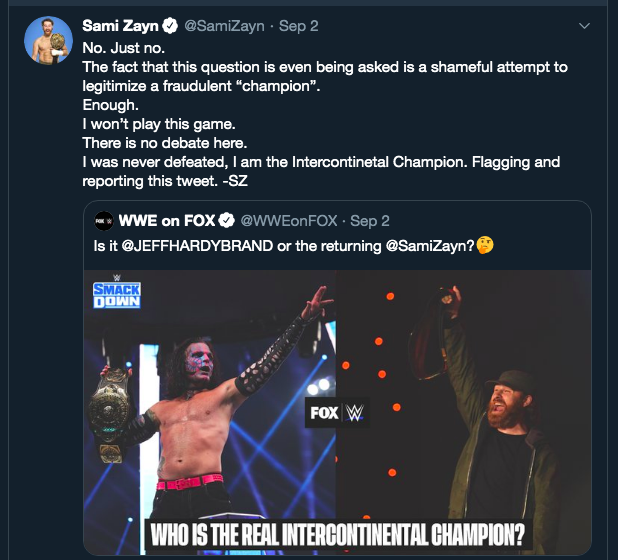
Task: Click the FOX WWE logo in the image
Action: (x=336, y=411)
